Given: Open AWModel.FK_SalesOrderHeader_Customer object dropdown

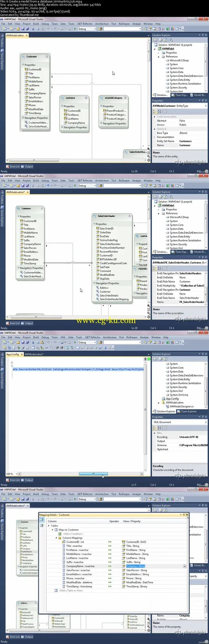Looking at the screenshot, I should tap(205, 262).
